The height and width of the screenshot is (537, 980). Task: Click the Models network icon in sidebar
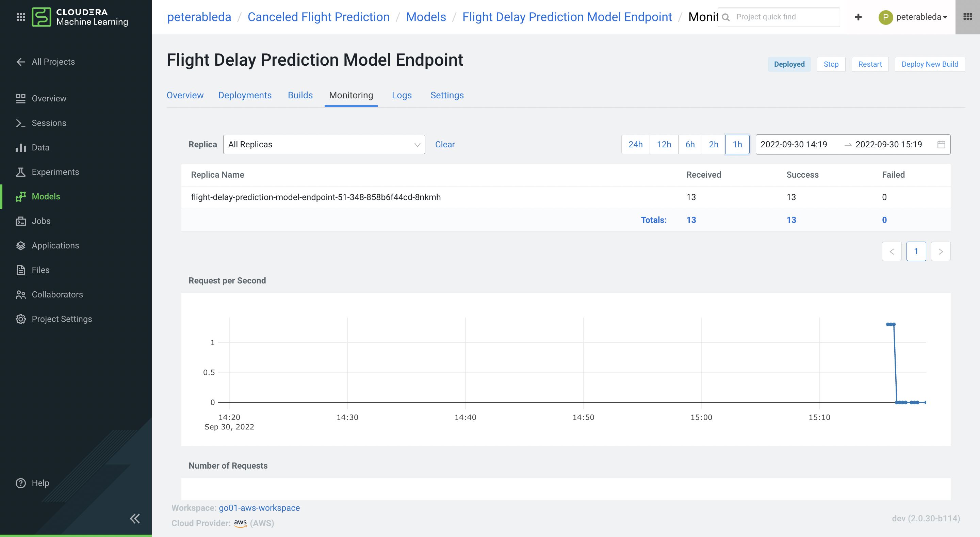tap(20, 196)
